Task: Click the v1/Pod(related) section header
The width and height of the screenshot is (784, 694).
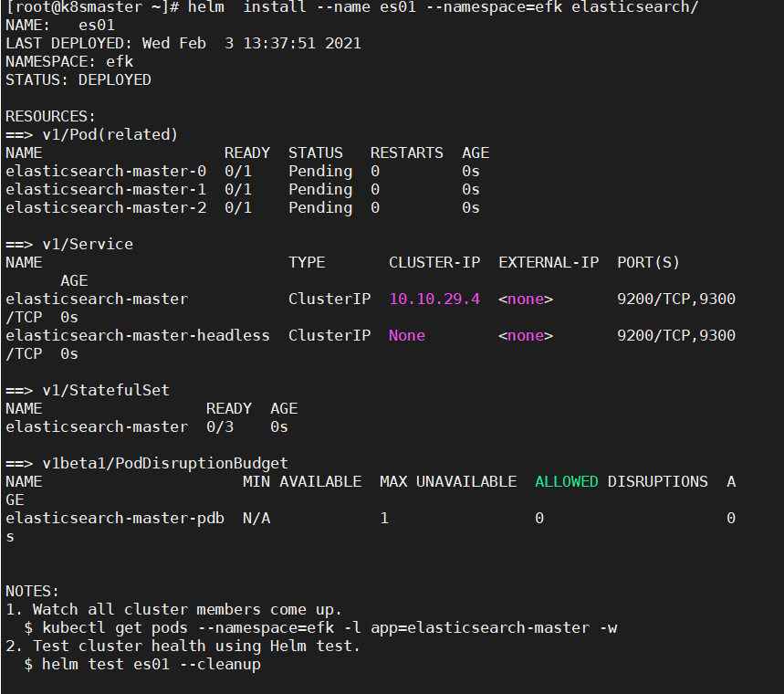Action: point(110,134)
